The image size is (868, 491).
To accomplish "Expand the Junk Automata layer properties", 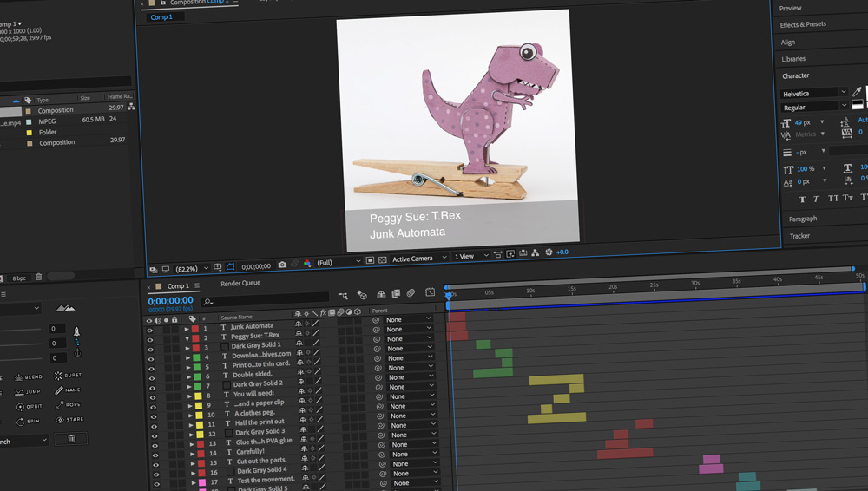I will tap(187, 329).
